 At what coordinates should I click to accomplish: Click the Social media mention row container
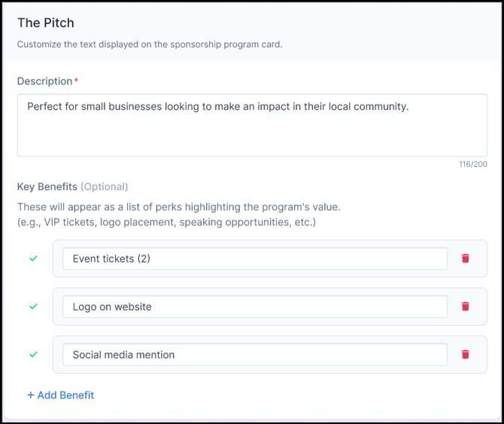pos(270,354)
